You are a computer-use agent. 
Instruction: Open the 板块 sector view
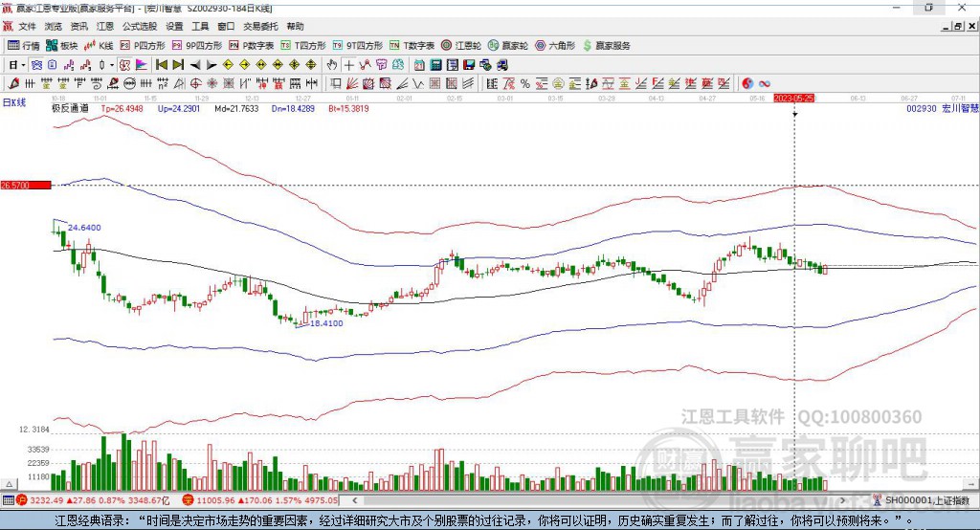click(x=61, y=46)
